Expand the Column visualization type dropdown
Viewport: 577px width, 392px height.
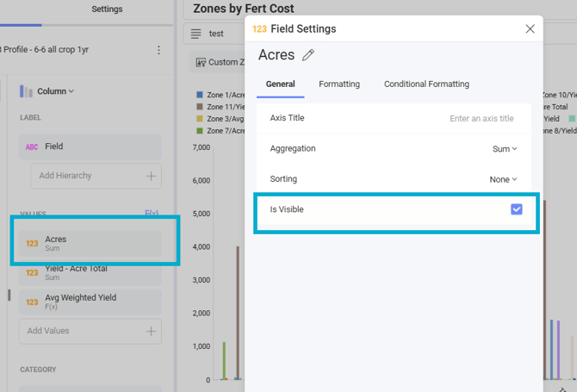click(56, 91)
